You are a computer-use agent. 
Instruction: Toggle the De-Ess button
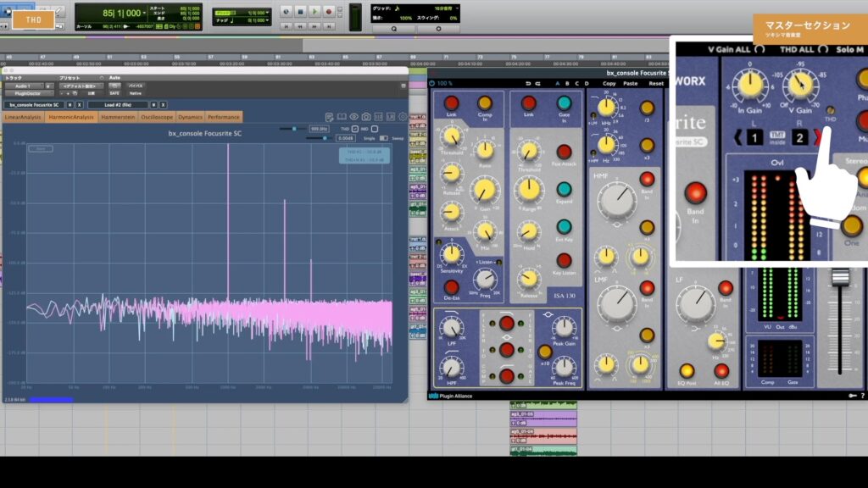tap(451, 286)
